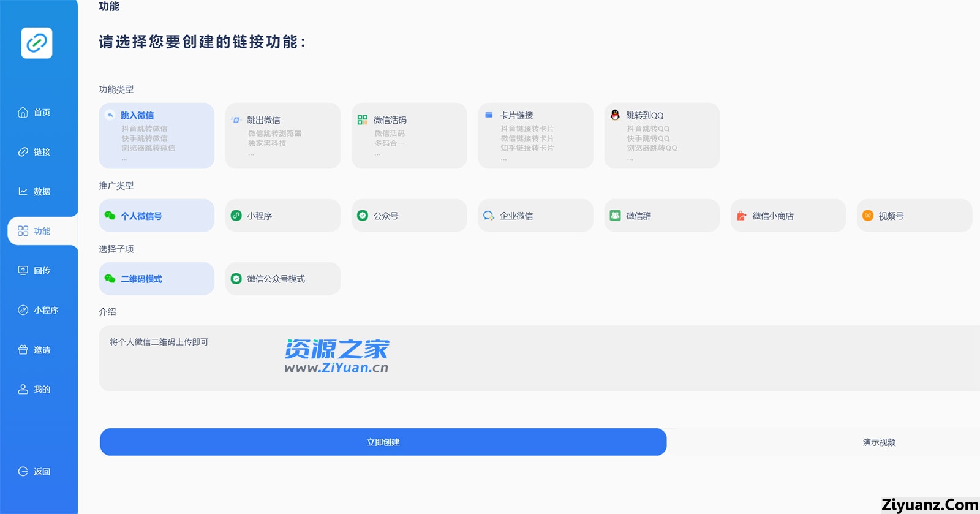Pick the 二维码模式 sub-option label
This screenshot has width=980, height=514.
coord(141,279)
